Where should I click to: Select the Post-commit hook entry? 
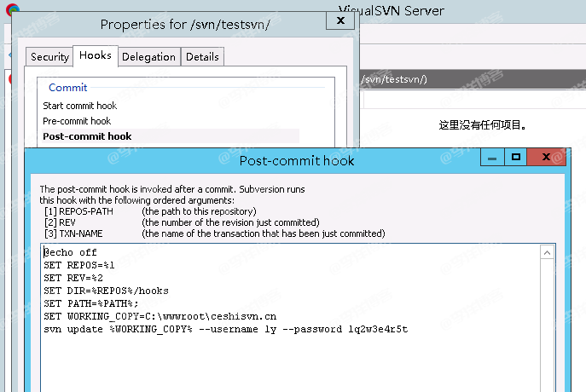[87, 136]
